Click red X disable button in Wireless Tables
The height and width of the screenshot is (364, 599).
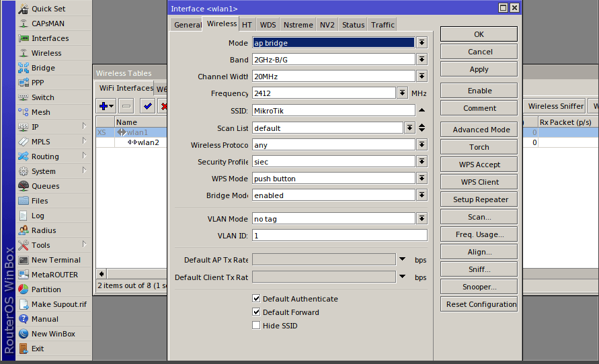(163, 106)
